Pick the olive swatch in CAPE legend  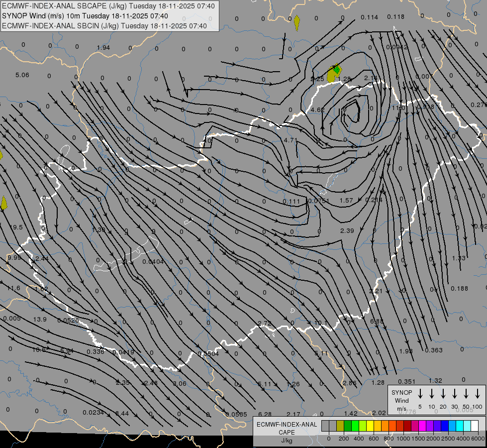tap(340, 426)
